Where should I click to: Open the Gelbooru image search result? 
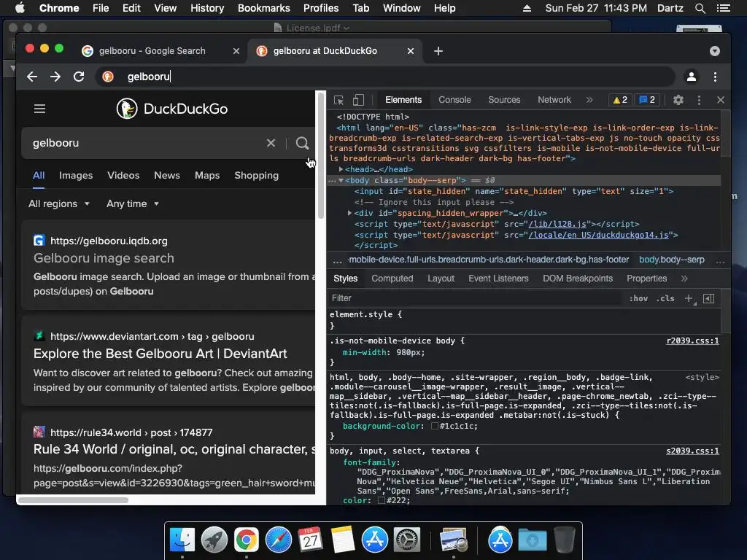click(104, 258)
